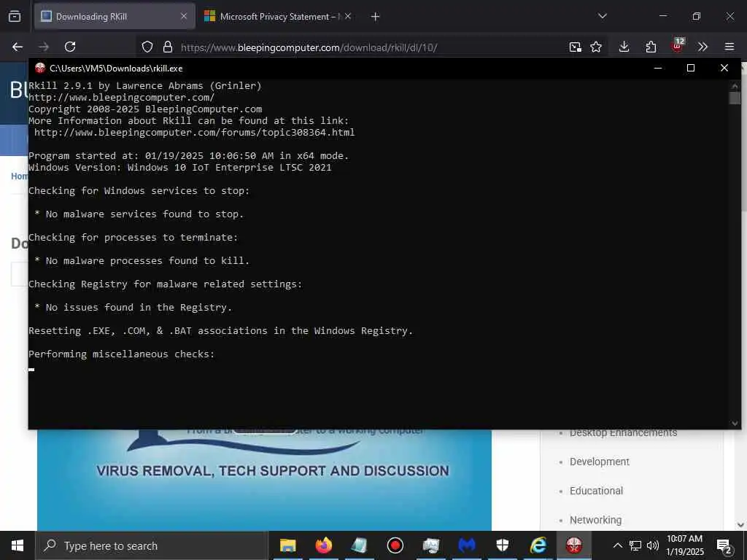
Task: Bookmark this page with the star icon
Action: (596, 47)
